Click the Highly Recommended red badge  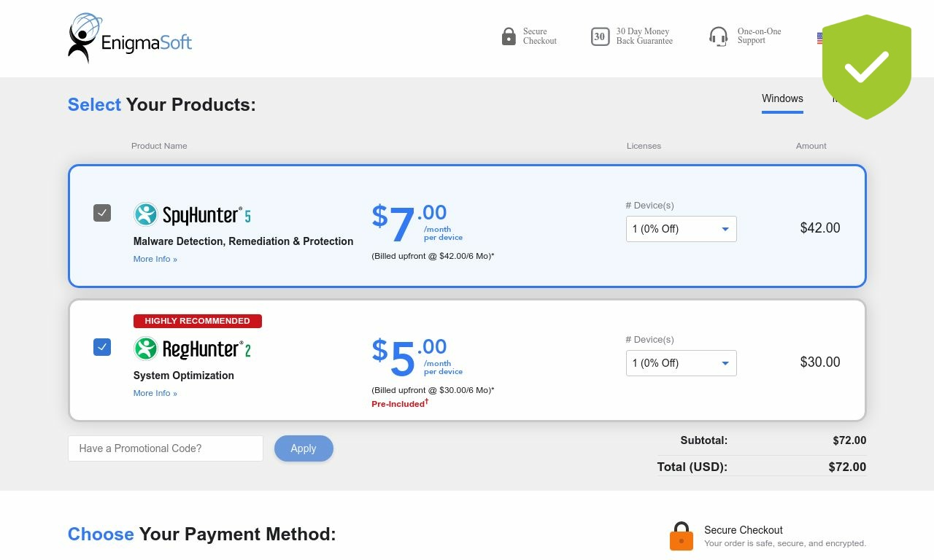[198, 321]
